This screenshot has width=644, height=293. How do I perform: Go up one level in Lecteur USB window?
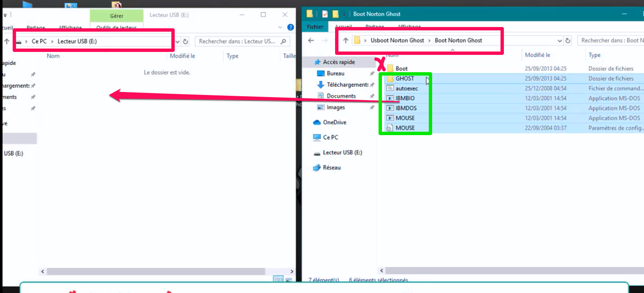point(6,41)
